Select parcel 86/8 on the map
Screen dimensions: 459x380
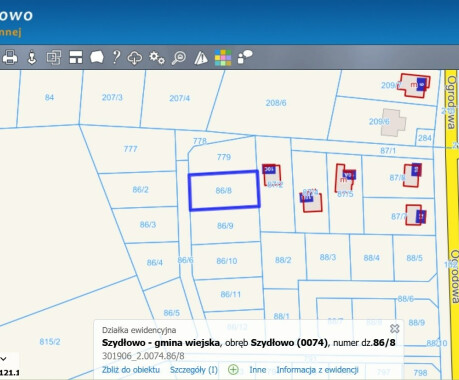(x=224, y=190)
